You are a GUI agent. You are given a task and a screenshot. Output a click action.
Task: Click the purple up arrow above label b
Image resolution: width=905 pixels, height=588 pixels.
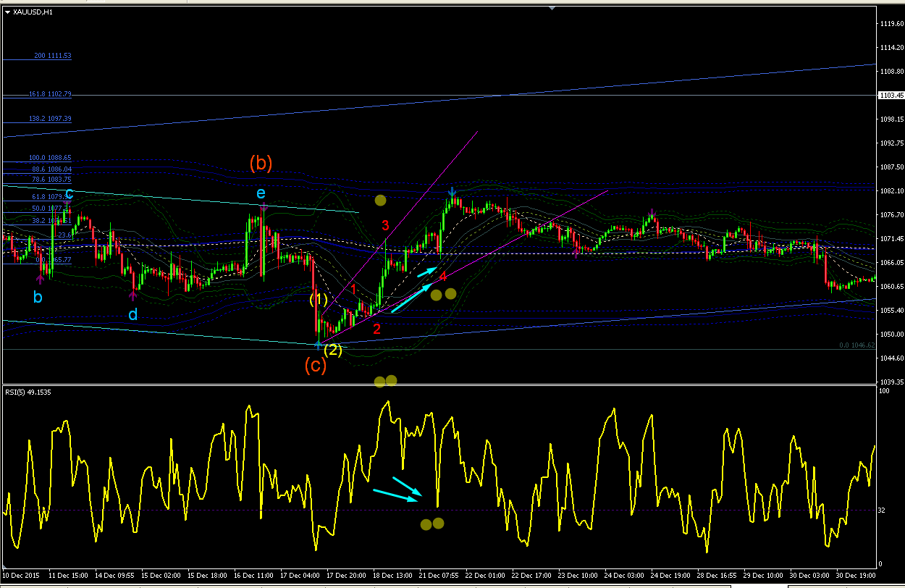coord(40,279)
